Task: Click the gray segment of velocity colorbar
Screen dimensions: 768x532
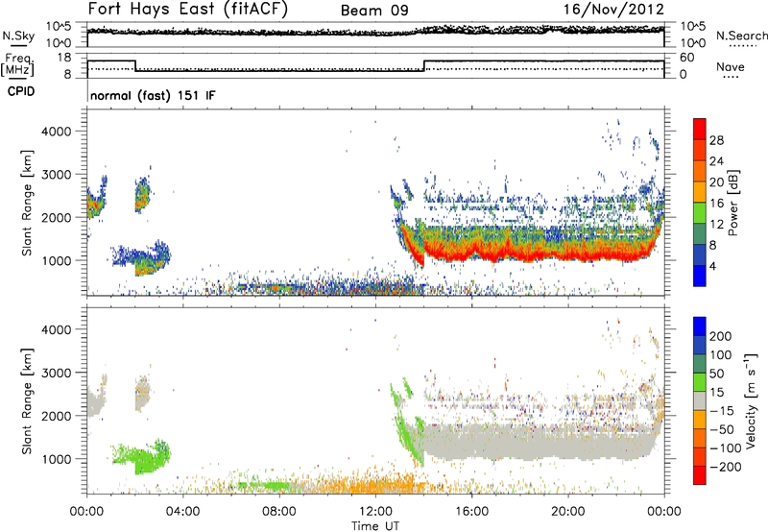Action: [x=700, y=400]
